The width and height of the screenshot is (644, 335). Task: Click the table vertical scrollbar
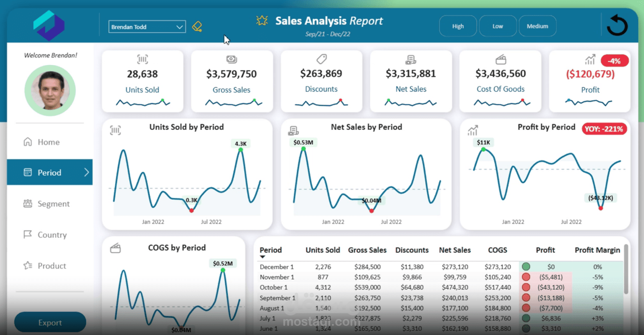tap(626, 270)
